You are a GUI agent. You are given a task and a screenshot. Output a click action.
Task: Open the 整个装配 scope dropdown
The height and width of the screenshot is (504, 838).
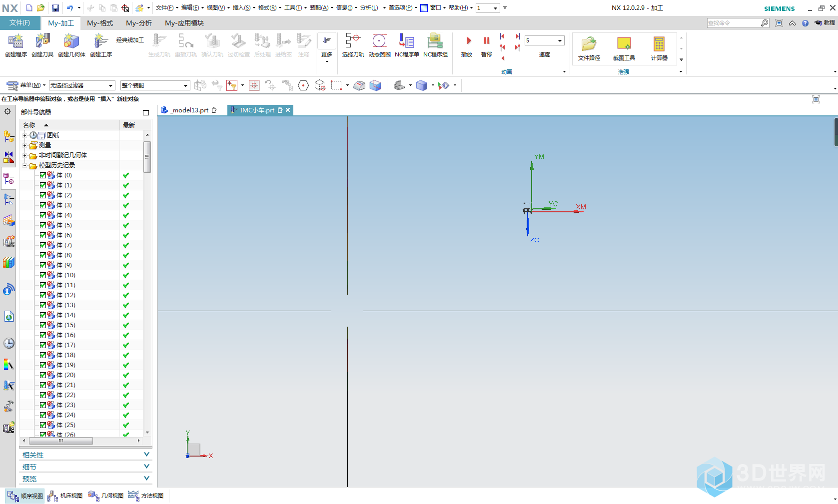[155, 85]
